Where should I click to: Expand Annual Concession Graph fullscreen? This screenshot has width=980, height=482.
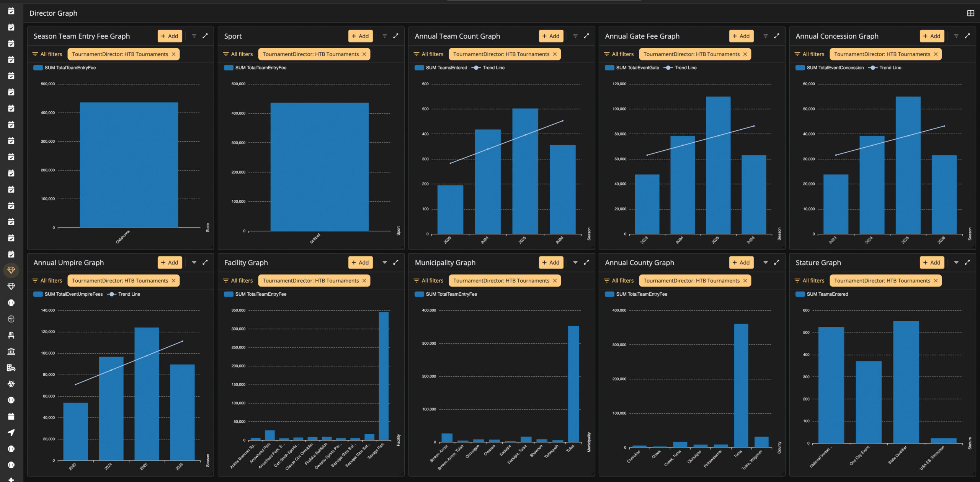point(967,36)
